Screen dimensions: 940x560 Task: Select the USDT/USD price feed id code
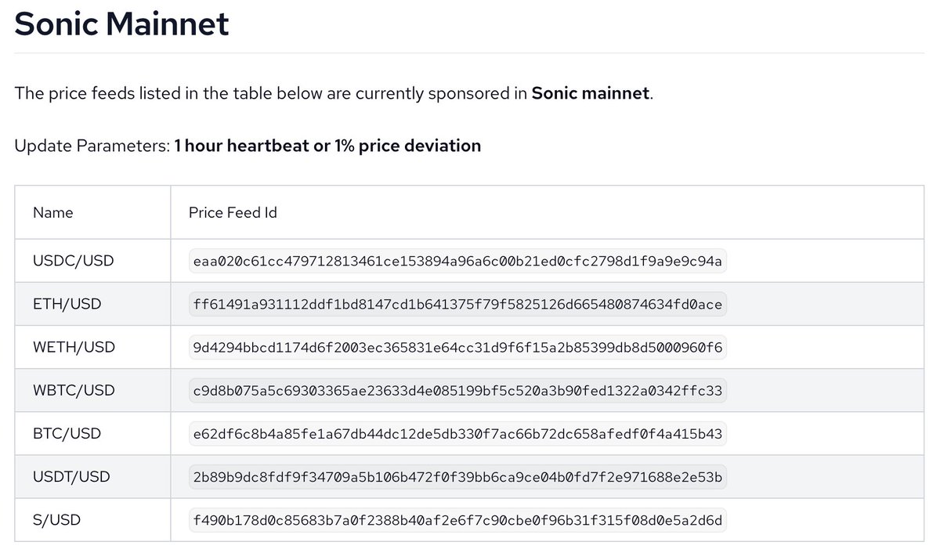click(458, 476)
